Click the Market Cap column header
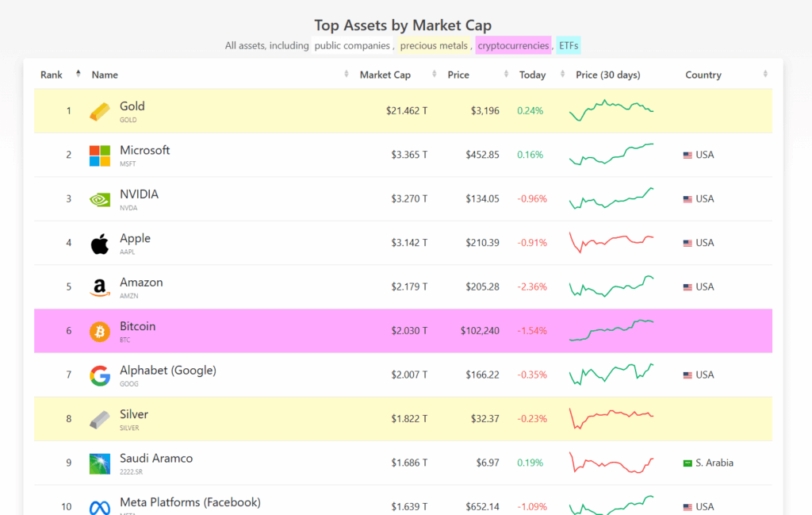The image size is (812, 515). coord(385,75)
